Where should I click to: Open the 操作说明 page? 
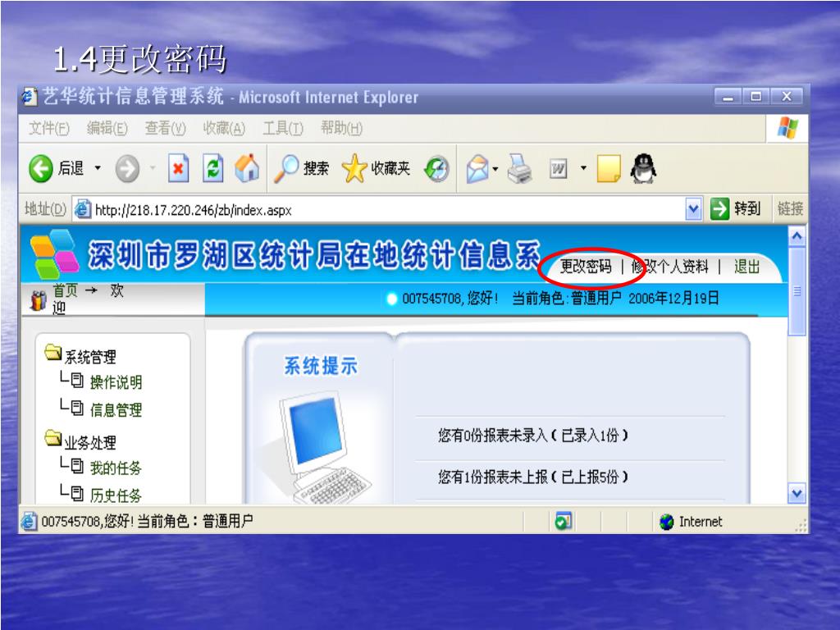116,382
